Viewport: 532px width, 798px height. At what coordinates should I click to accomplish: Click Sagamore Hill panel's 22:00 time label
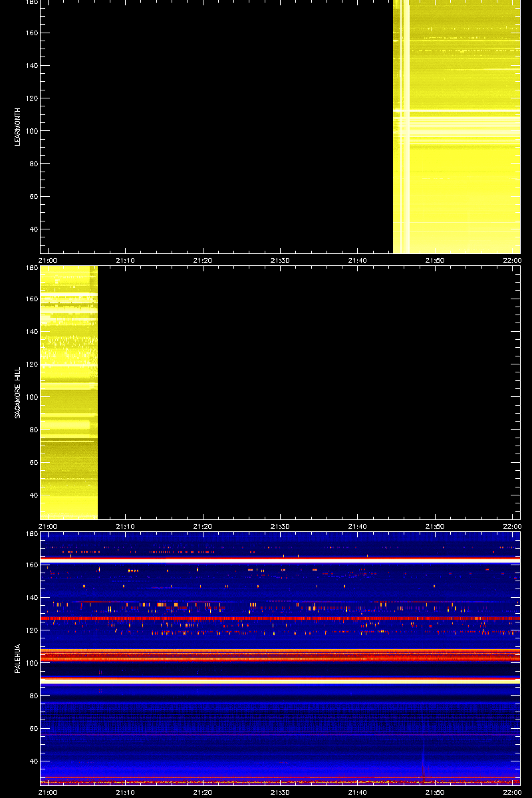coord(512,526)
